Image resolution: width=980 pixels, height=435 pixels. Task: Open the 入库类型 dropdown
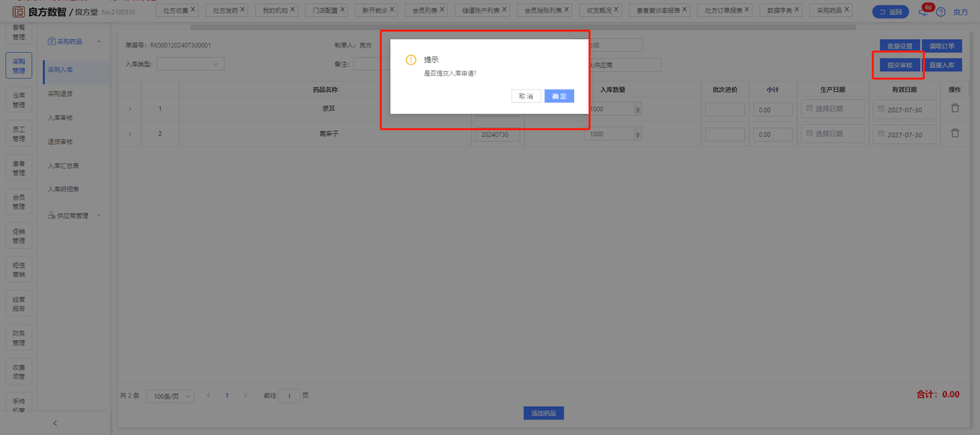coord(191,64)
